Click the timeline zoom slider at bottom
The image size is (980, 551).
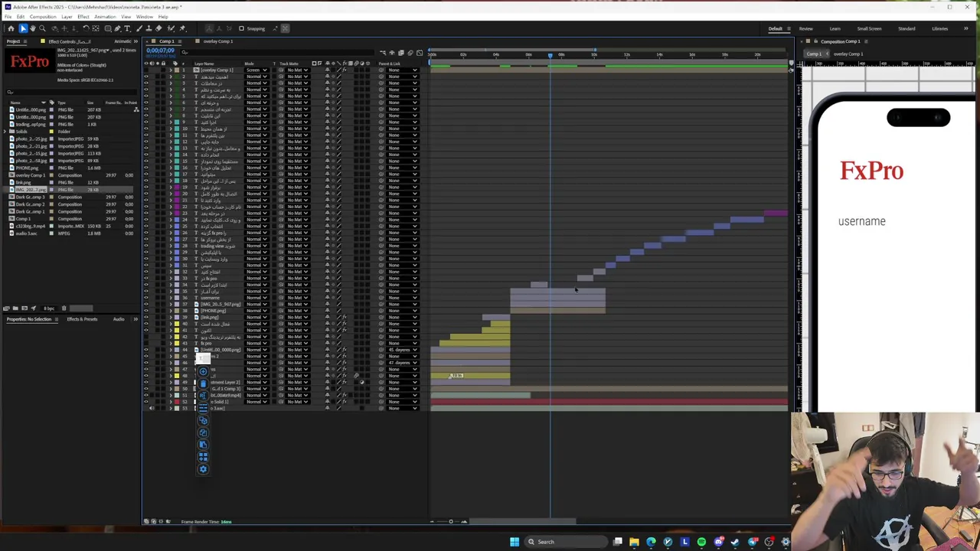click(x=451, y=521)
